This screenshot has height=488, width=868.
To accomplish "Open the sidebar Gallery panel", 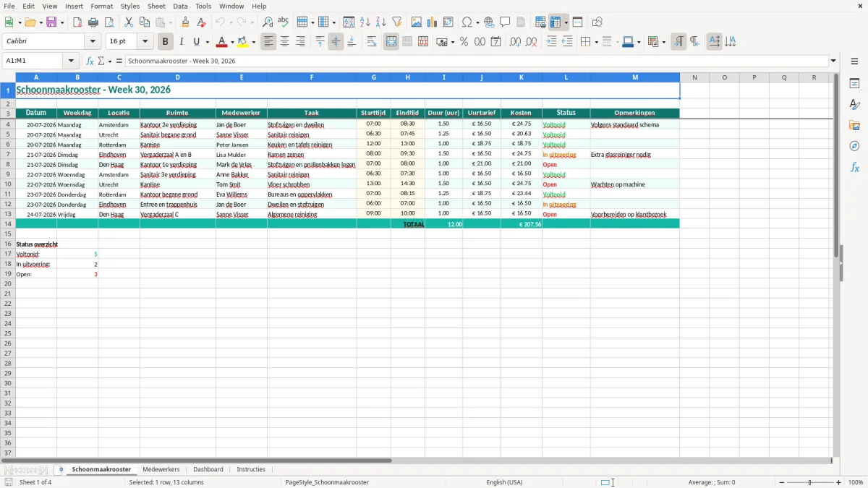I will 854,125.
